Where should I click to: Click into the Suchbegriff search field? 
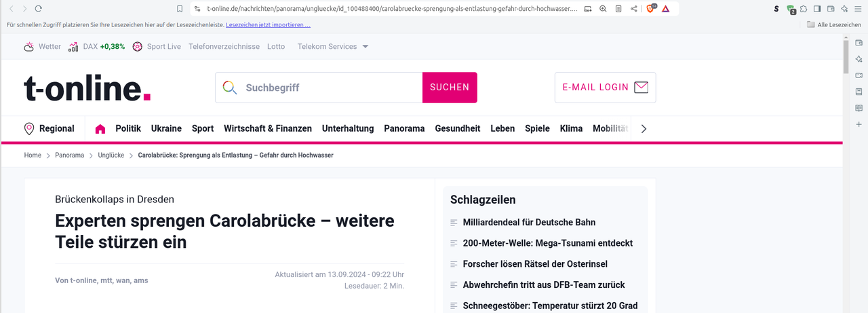coord(319,88)
